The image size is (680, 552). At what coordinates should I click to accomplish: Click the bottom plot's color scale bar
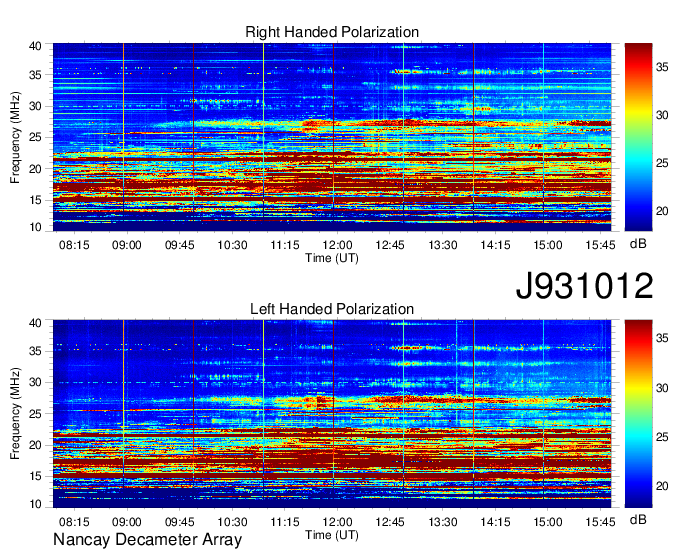tap(638, 414)
